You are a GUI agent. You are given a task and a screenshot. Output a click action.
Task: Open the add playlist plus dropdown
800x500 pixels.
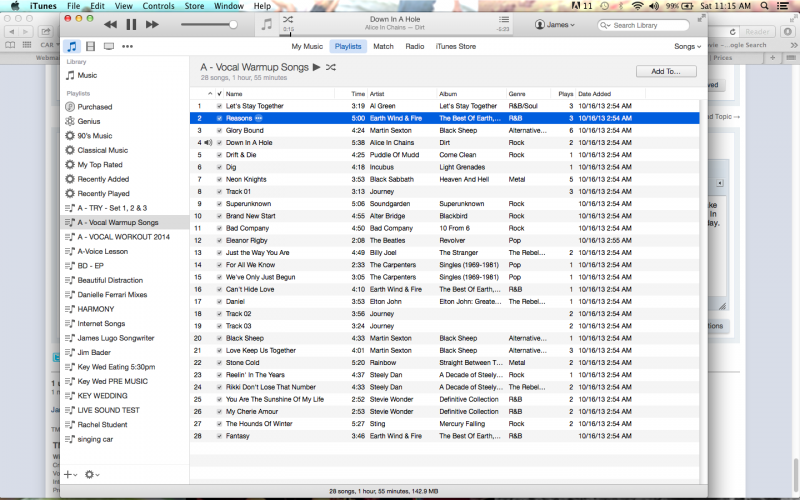pyautogui.click(x=70, y=474)
